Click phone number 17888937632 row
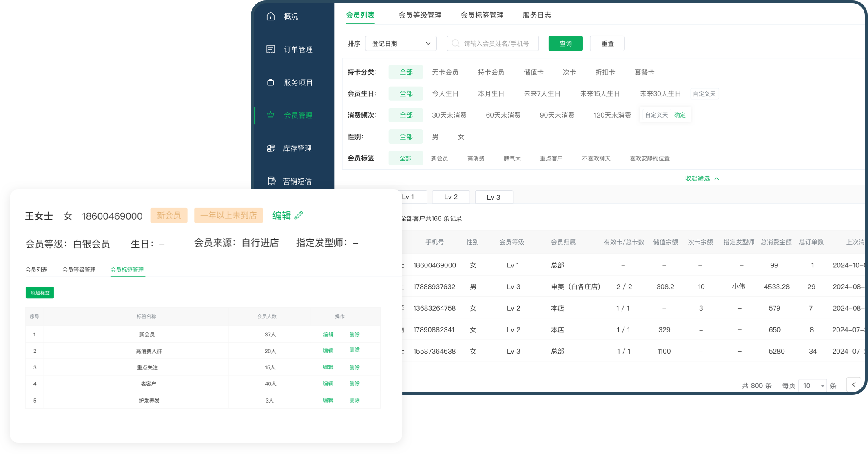 click(x=434, y=287)
